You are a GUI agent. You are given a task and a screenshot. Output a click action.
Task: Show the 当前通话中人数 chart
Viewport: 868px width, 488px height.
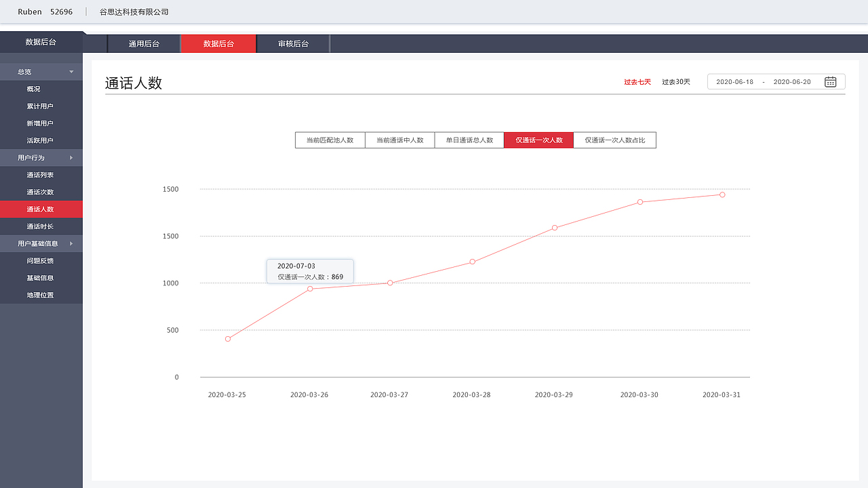tap(400, 140)
